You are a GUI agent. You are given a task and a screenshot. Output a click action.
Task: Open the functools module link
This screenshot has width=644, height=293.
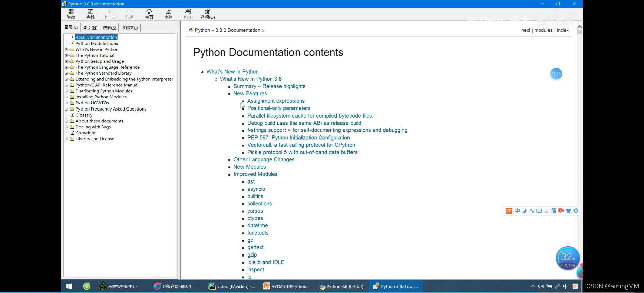258,233
